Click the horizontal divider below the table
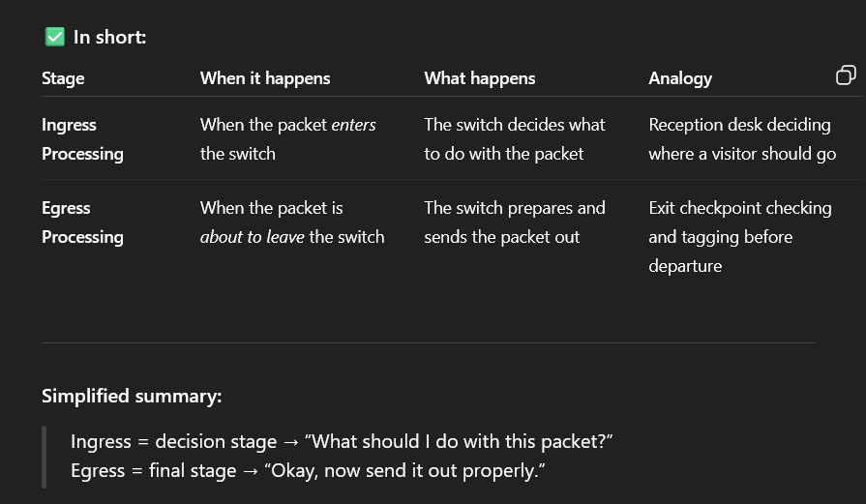This screenshot has width=866, height=504. pos(428,342)
